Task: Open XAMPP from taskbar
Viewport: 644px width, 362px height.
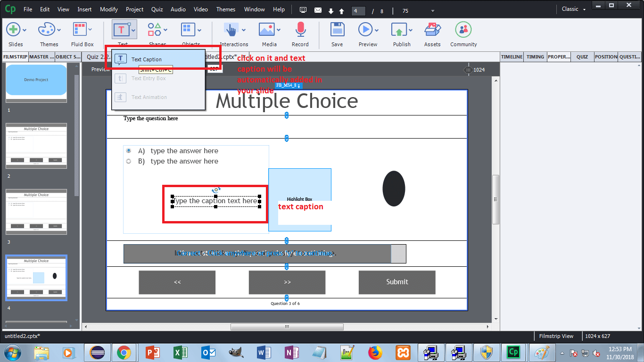Action: [403, 352]
